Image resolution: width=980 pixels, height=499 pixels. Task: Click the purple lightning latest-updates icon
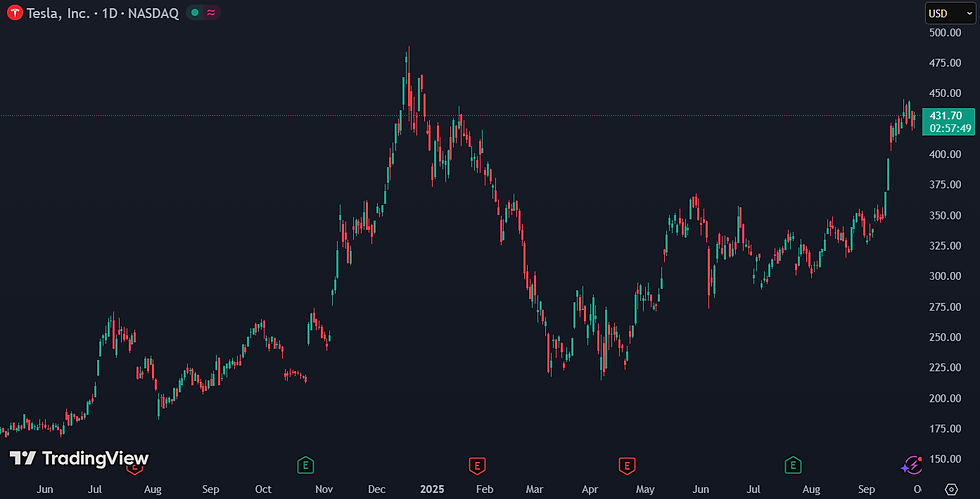911,465
